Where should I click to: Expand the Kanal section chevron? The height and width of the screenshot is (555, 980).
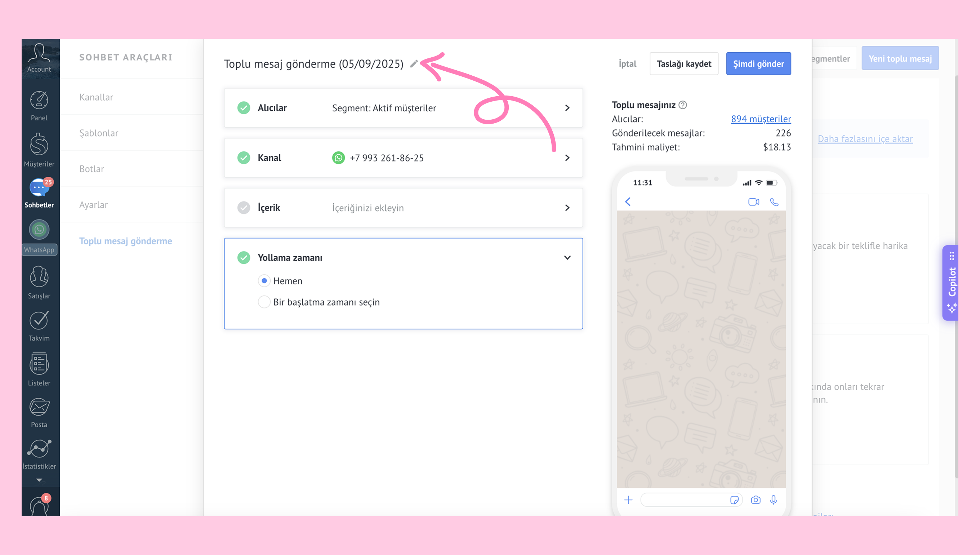[x=567, y=158]
